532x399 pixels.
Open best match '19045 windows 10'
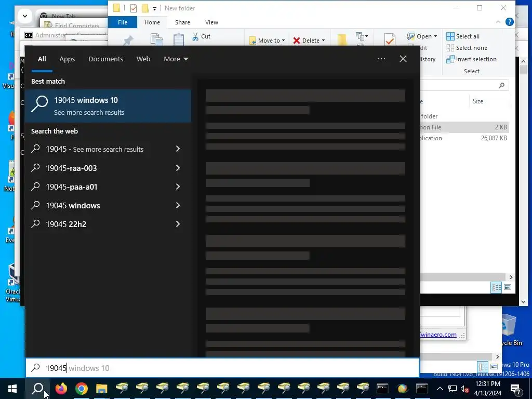[x=108, y=106]
